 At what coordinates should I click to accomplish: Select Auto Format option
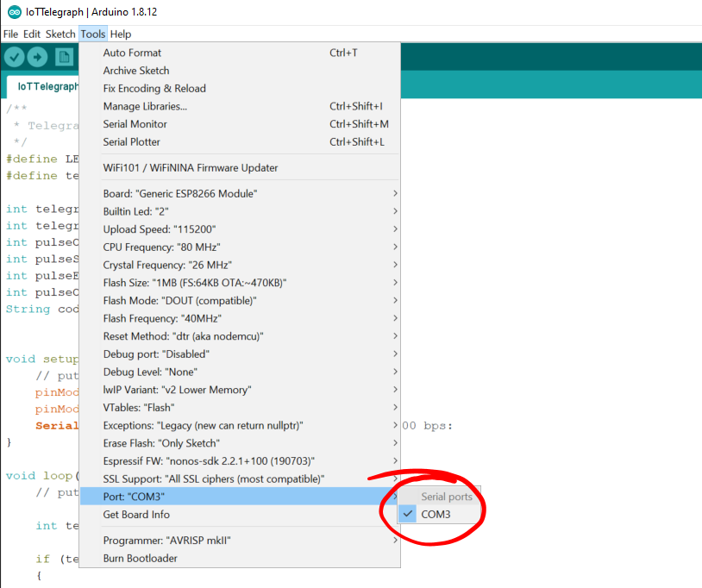click(132, 53)
